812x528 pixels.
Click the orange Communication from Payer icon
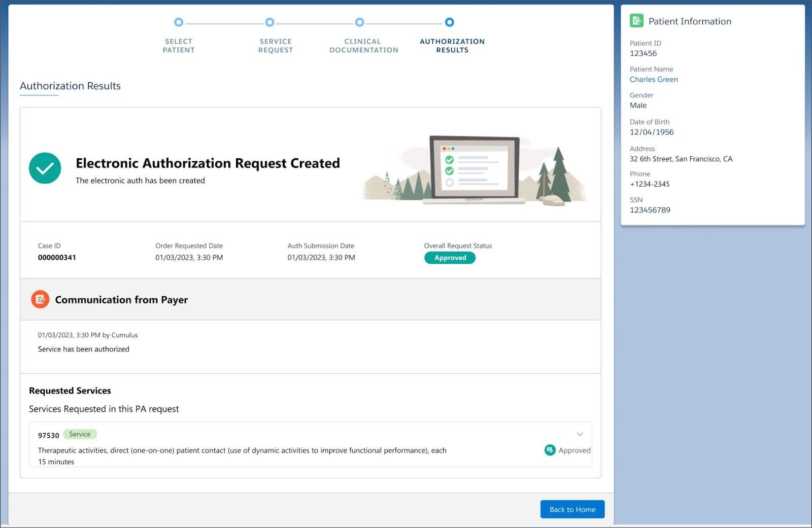(x=40, y=299)
